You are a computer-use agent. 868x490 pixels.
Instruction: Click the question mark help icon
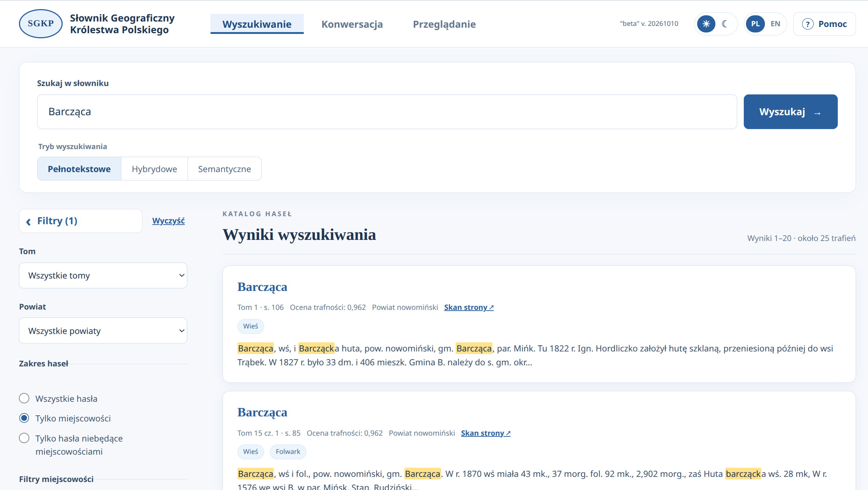tap(808, 24)
